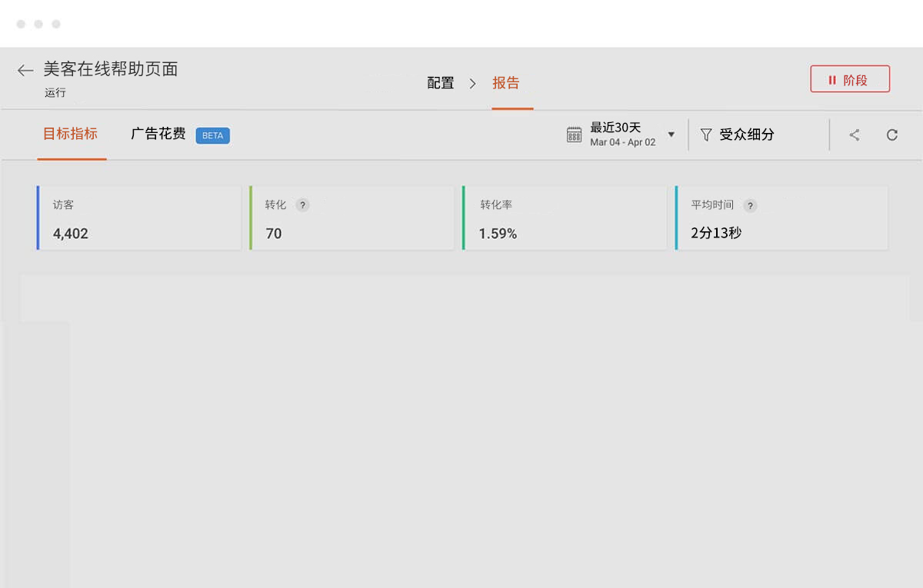Click the Mar 04 - Apr 02 date text
Screen dimensions: 923x588
(623, 142)
